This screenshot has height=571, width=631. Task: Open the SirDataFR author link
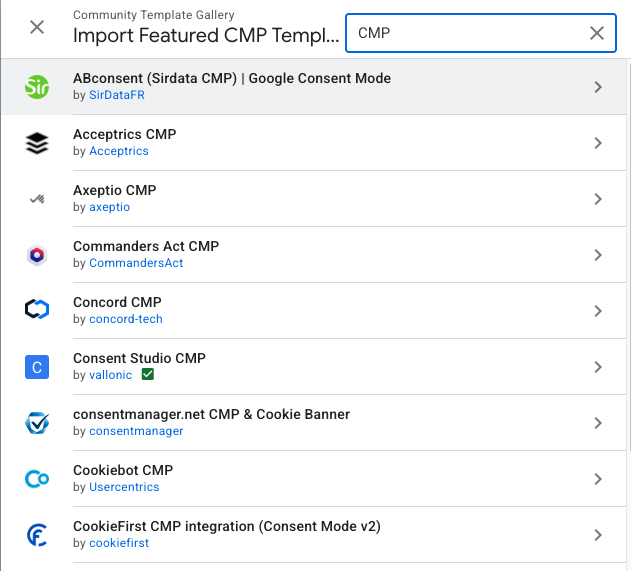pos(118,95)
